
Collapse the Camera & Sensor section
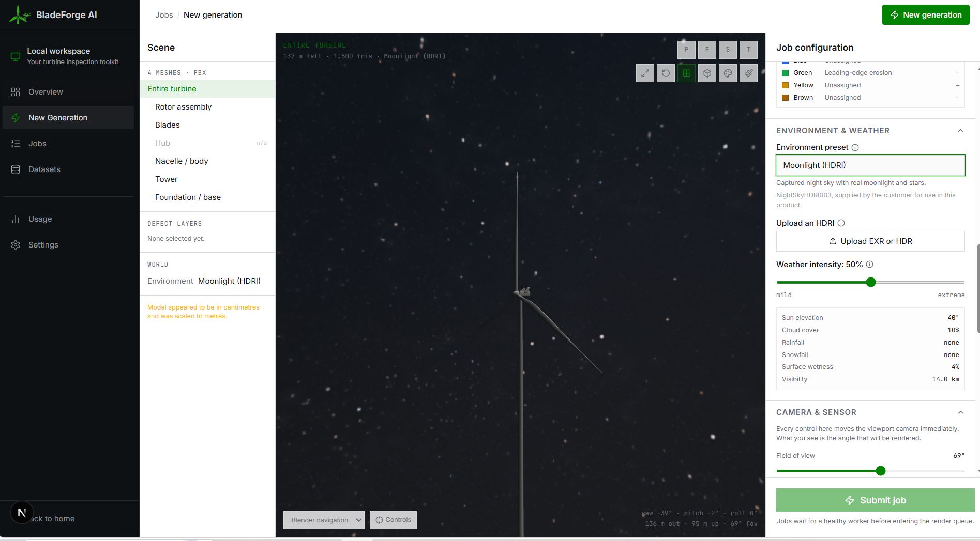960,412
